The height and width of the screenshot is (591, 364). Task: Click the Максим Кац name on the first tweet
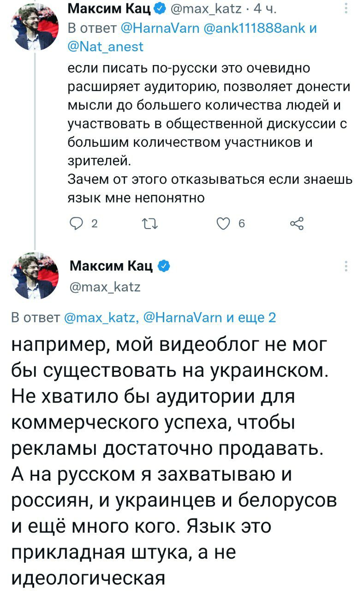[x=109, y=8]
